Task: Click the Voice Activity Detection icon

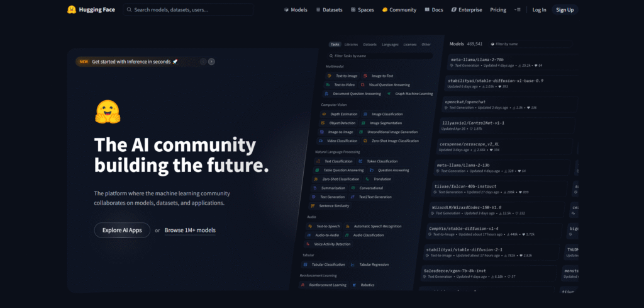Action: (308, 244)
